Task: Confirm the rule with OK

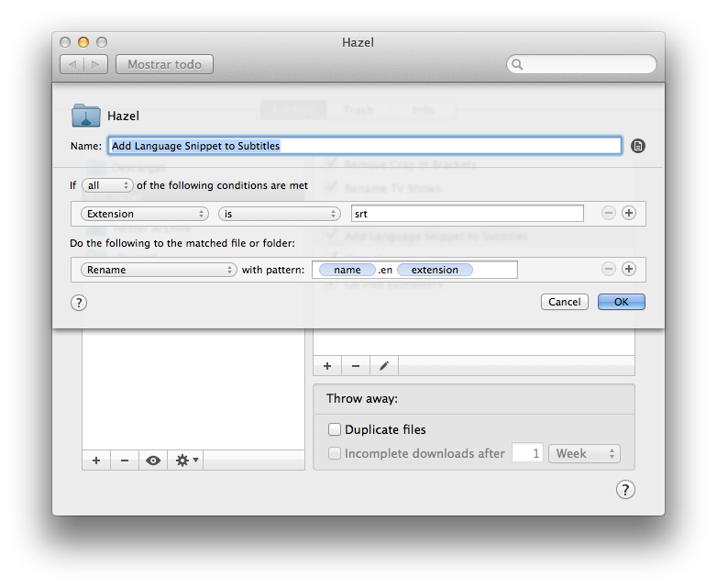Action: (622, 302)
